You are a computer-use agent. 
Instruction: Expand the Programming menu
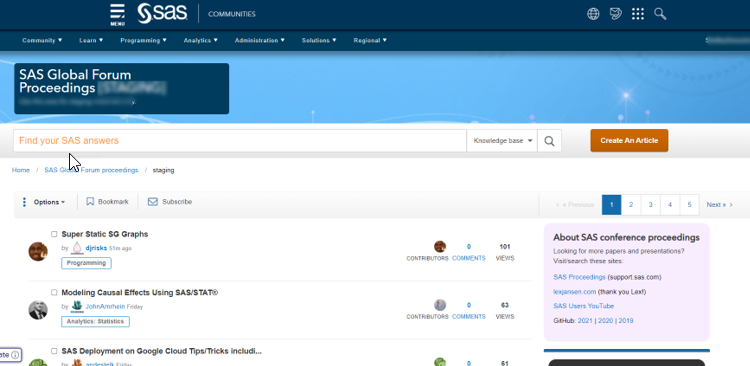[x=143, y=41]
